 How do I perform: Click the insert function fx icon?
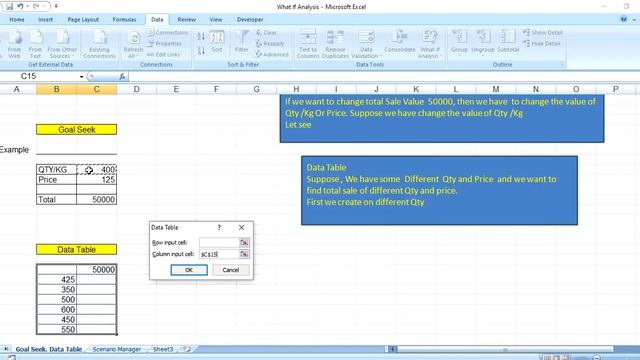point(122,76)
